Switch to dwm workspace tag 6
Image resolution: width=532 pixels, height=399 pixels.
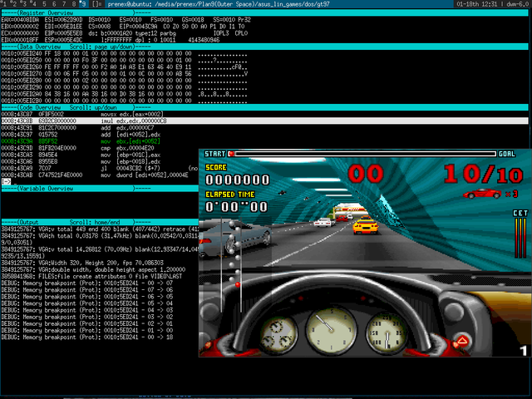pos(54,4)
